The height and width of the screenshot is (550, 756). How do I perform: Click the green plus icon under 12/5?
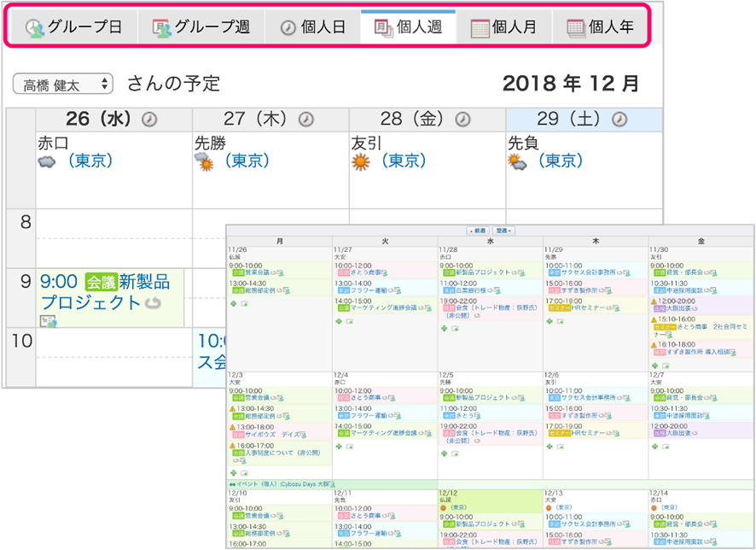point(444,453)
